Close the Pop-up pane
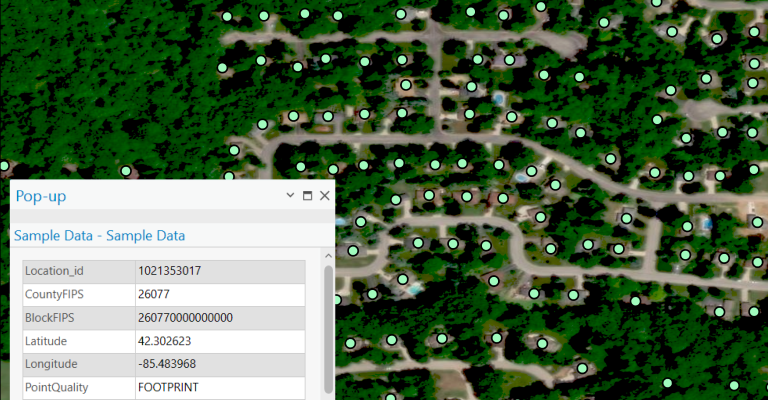 [x=324, y=196]
